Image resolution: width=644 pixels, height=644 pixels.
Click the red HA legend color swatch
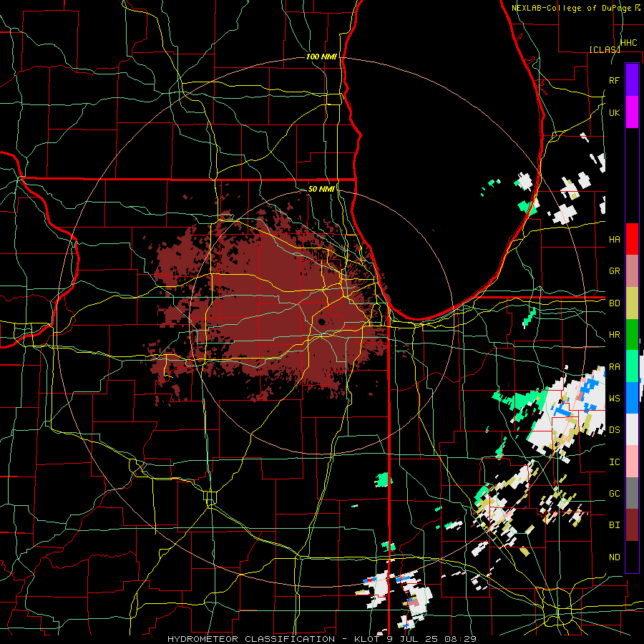[632, 239]
